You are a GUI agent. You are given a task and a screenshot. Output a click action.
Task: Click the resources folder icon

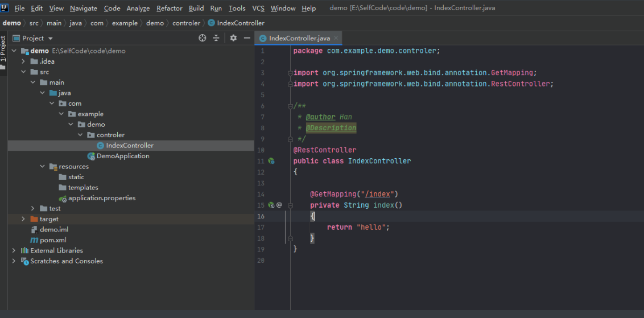(x=53, y=167)
